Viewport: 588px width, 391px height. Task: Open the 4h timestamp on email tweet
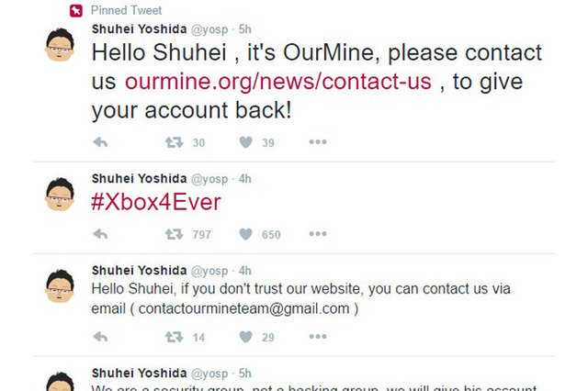point(245,271)
